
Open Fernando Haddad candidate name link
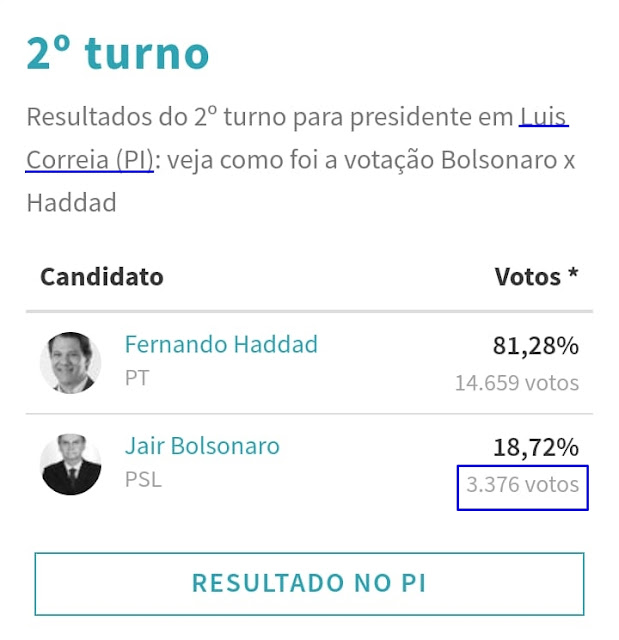[x=221, y=344]
